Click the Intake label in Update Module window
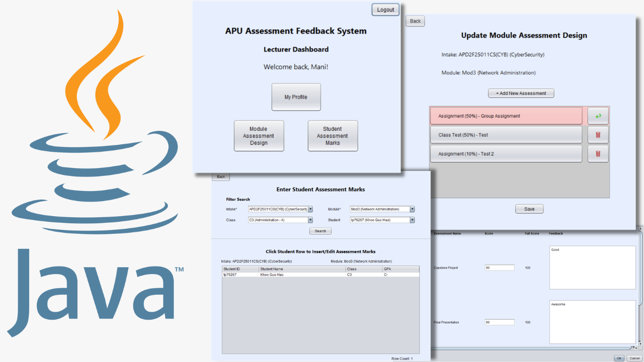The width and height of the screenshot is (644, 362). [493, 55]
